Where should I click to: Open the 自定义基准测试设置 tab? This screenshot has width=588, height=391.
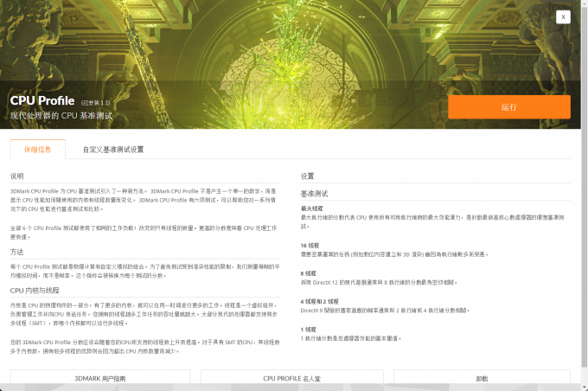pos(113,150)
